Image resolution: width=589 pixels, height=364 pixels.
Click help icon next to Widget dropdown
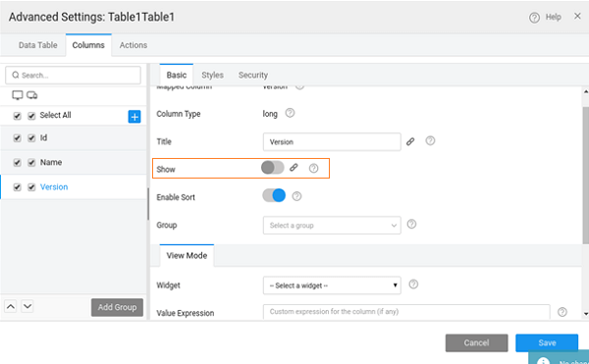pyautogui.click(x=413, y=285)
